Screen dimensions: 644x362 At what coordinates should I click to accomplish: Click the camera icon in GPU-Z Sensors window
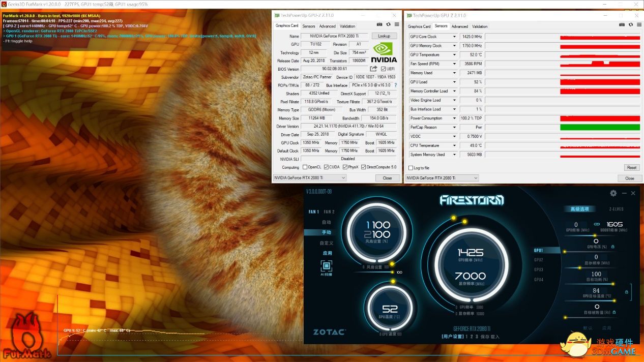(x=621, y=24)
